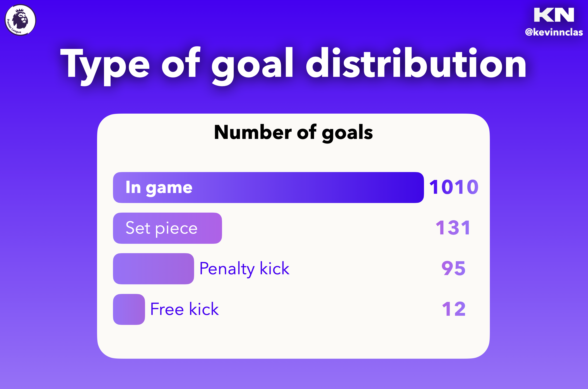Image resolution: width=588 pixels, height=389 pixels.
Task: Click the 12 goals value
Action: tap(454, 309)
